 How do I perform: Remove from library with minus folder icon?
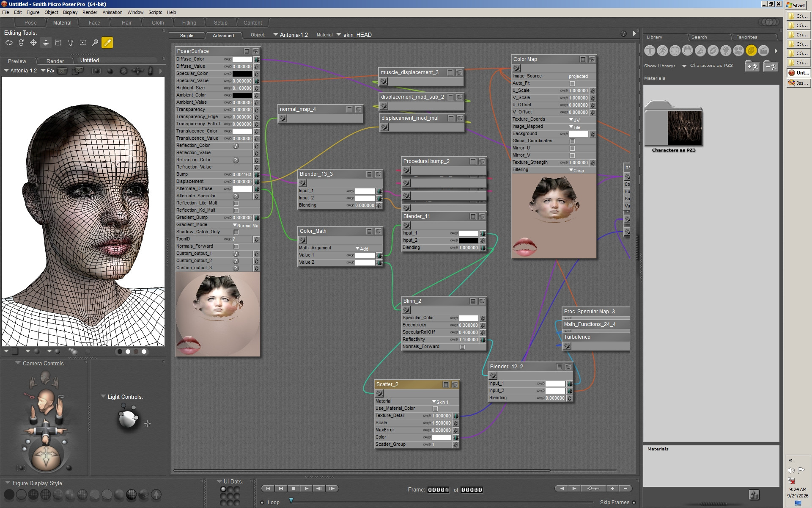771,66
